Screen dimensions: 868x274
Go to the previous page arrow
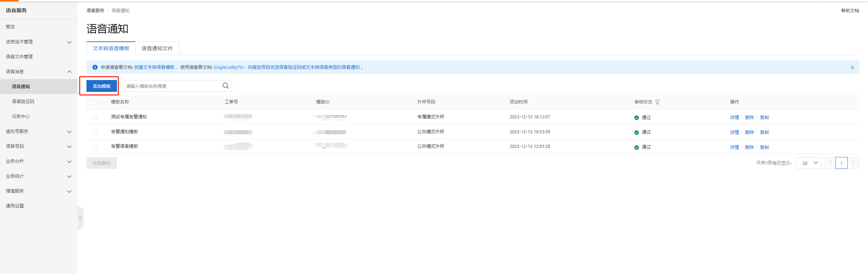coord(830,163)
